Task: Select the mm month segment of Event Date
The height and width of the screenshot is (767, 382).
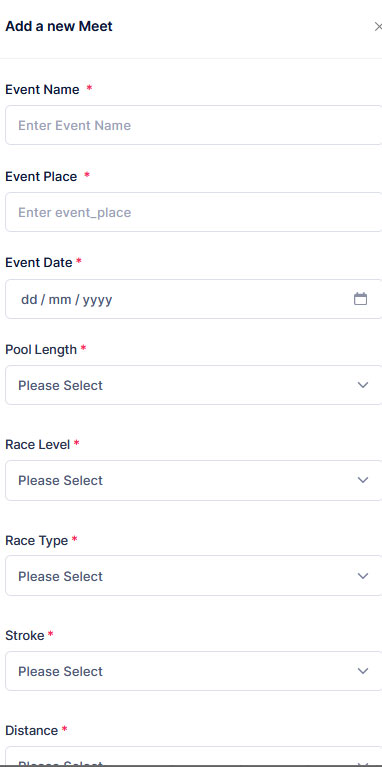Action: (60, 299)
